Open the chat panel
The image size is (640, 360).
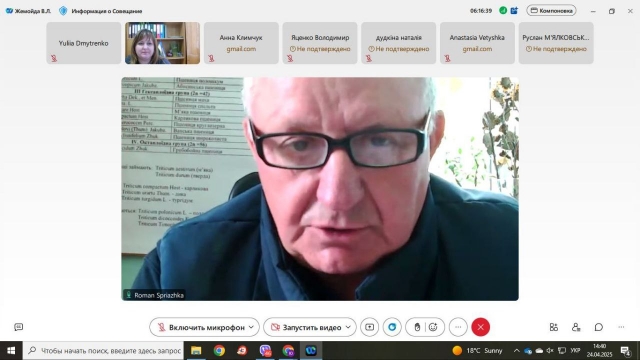(598, 327)
